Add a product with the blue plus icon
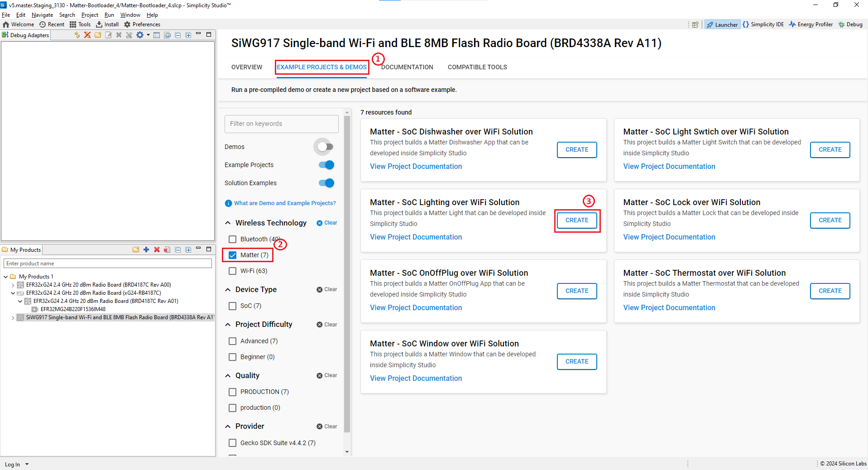The height and width of the screenshot is (470, 868). click(x=146, y=249)
